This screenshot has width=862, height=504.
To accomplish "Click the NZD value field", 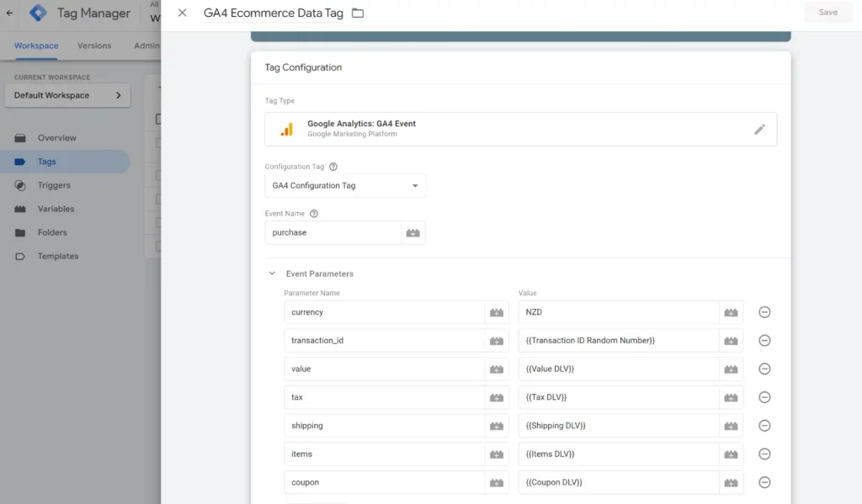I will (x=619, y=312).
